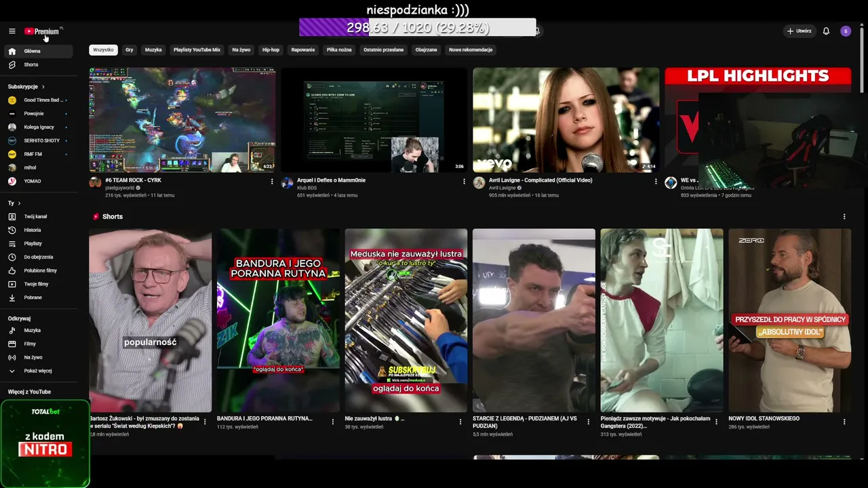Open Kolega Ignacy subscription channel

39,127
